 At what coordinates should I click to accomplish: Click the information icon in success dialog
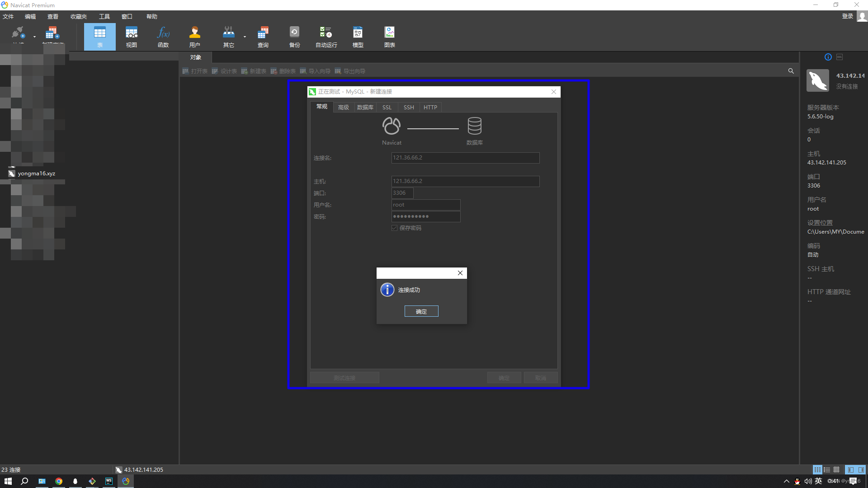tap(387, 290)
